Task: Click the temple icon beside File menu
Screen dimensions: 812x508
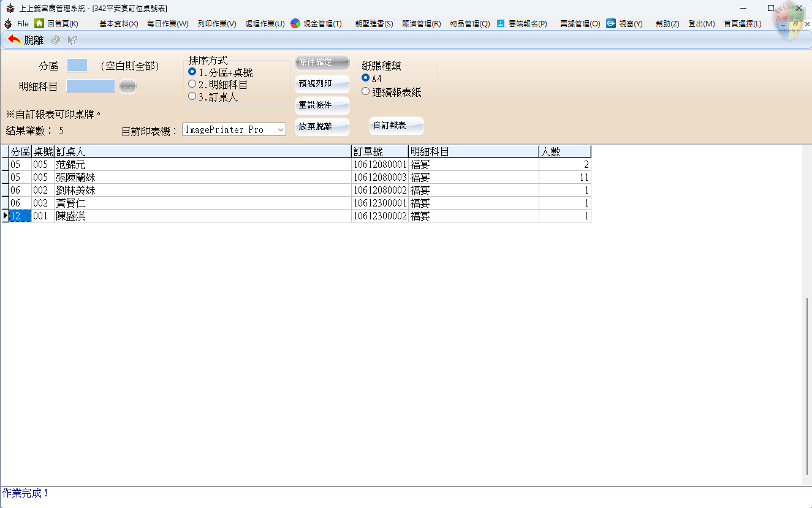Action: (x=8, y=23)
